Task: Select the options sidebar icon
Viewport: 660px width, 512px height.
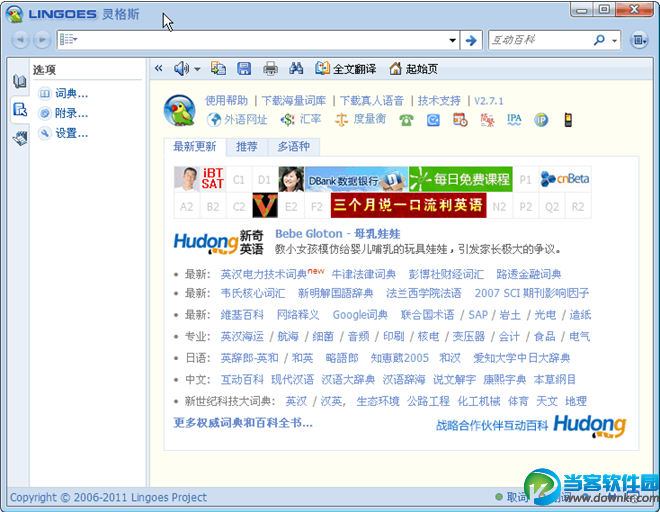Action: tap(20, 110)
